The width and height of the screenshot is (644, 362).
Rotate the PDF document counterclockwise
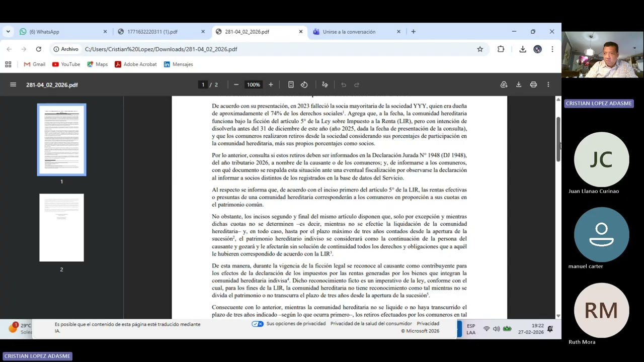pos(304,84)
